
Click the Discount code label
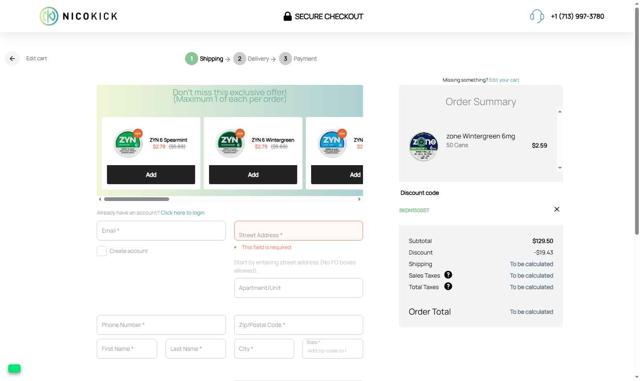[x=420, y=193]
